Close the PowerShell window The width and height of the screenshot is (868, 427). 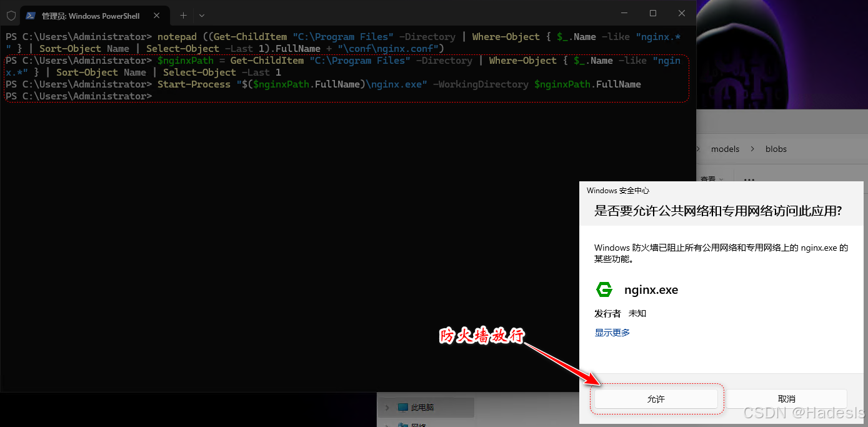(x=681, y=13)
